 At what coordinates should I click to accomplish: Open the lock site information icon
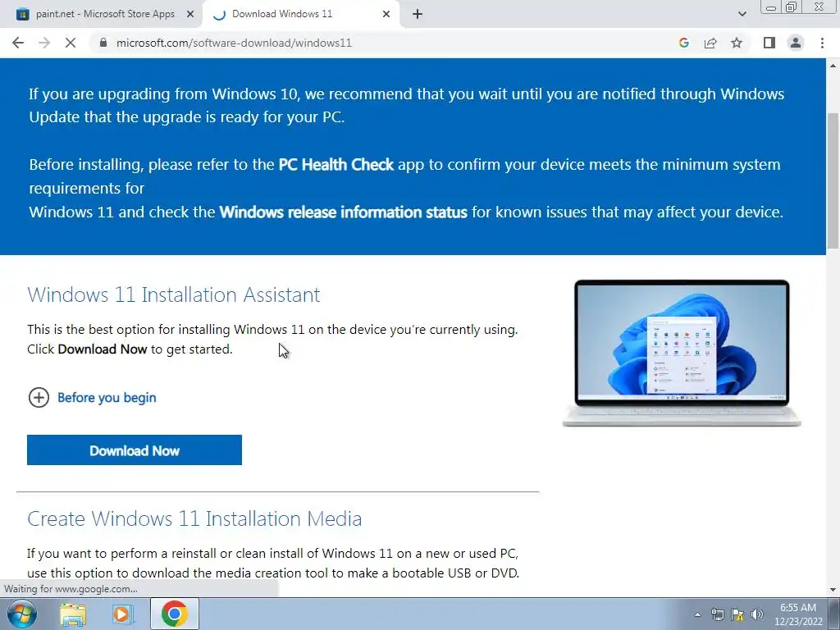click(x=103, y=43)
